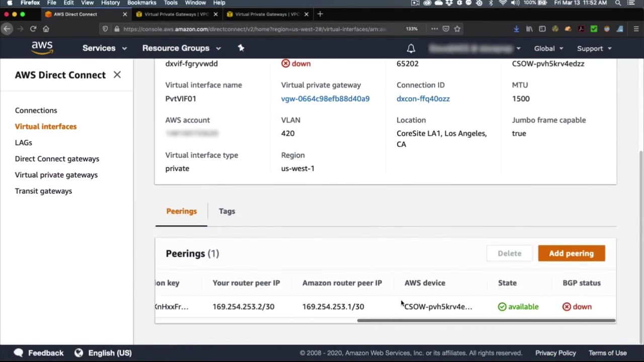This screenshot has height=362, width=644.
Task: Click the peerings table horizontal scrollbar
Action: [x=486, y=320]
